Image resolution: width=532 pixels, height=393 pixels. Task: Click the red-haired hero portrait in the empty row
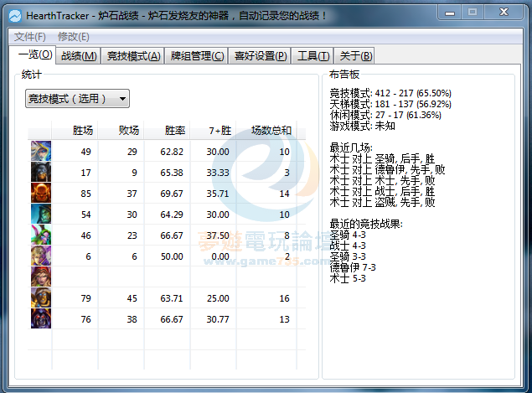40,277
